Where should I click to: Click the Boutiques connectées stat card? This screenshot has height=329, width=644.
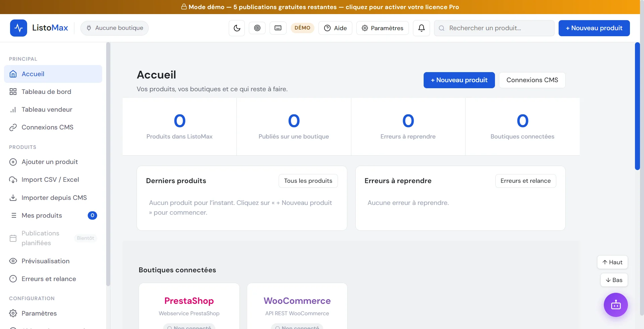(x=522, y=127)
